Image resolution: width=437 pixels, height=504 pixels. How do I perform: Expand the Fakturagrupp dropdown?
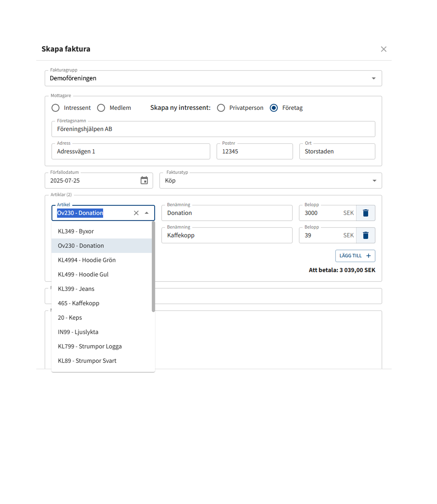pyautogui.click(x=373, y=78)
